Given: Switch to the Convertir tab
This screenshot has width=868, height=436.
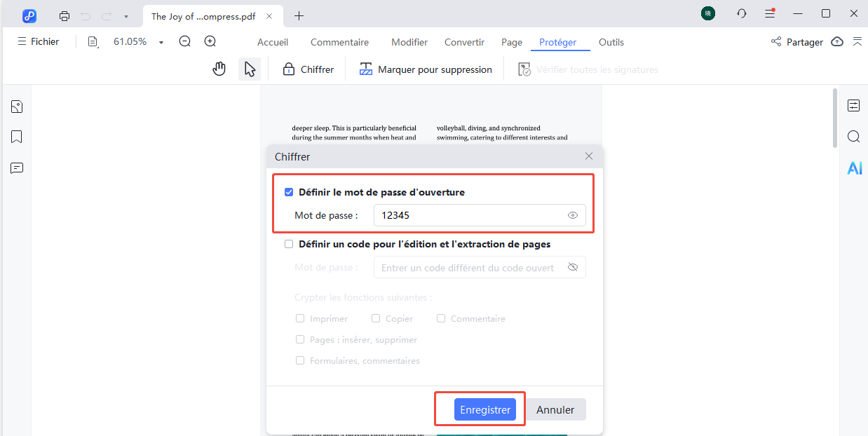Looking at the screenshot, I should (464, 42).
